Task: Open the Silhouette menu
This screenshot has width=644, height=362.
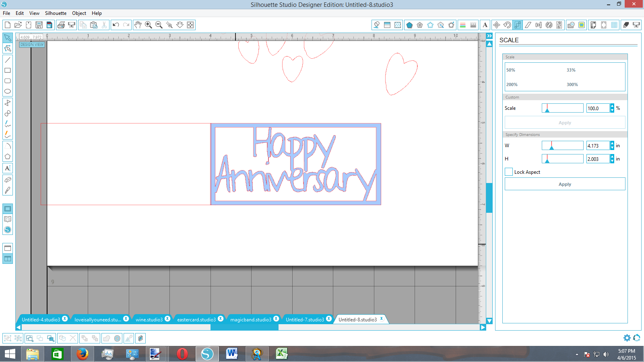Action: (x=56, y=13)
